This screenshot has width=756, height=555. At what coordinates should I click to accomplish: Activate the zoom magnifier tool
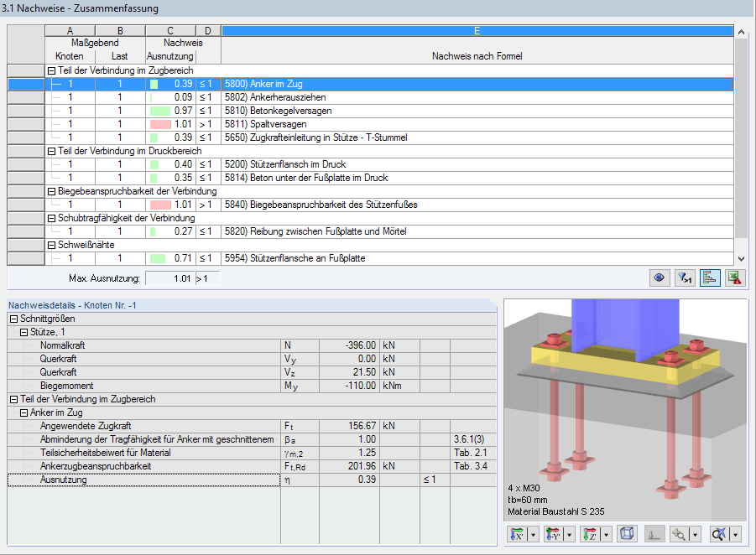[x=679, y=534]
